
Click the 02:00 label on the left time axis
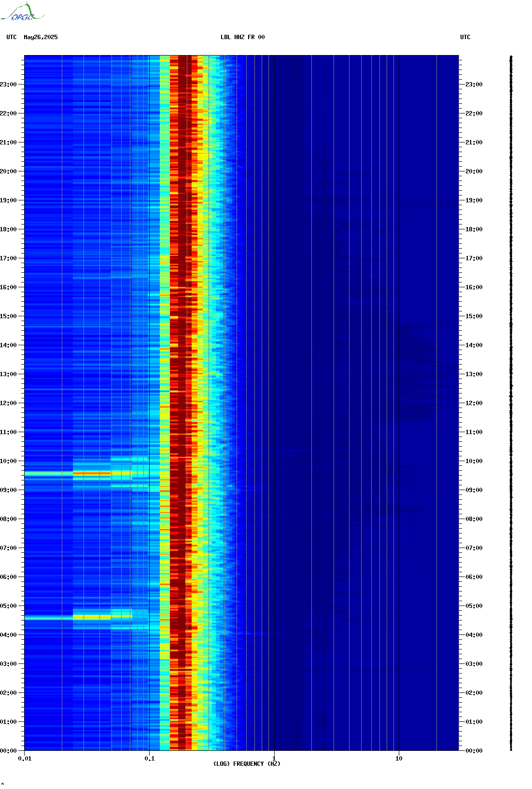pos(8,693)
